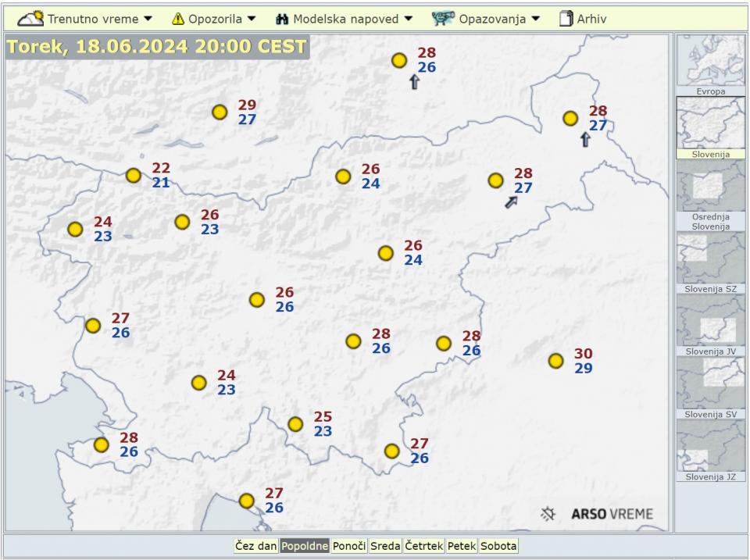Show forecast for Sreda
Image resolution: width=750 pixels, height=560 pixels.
[384, 547]
